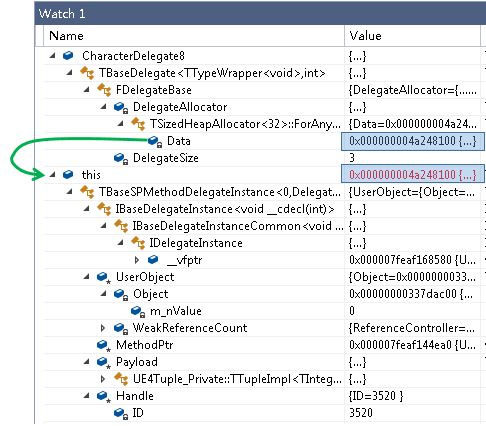Click the __vfptr cube icon
Image resolution: width=486 pixels, height=426 pixels.
(153, 259)
